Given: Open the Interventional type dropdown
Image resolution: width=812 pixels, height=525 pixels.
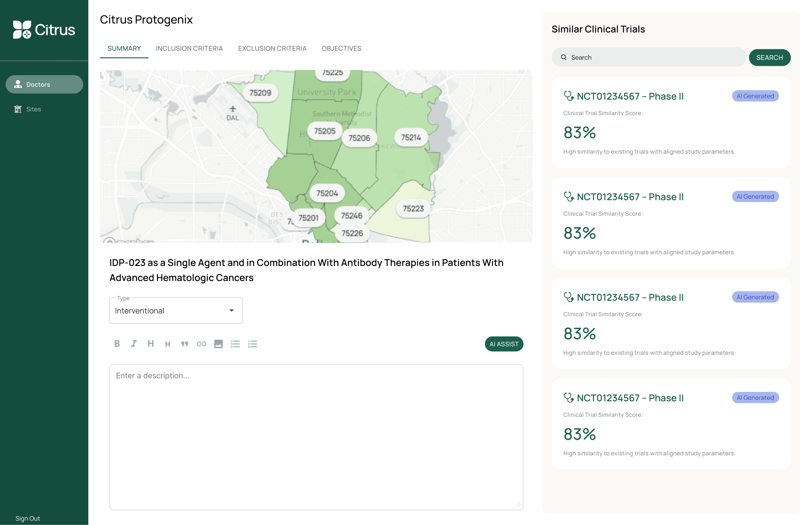Looking at the screenshot, I should click(x=232, y=311).
